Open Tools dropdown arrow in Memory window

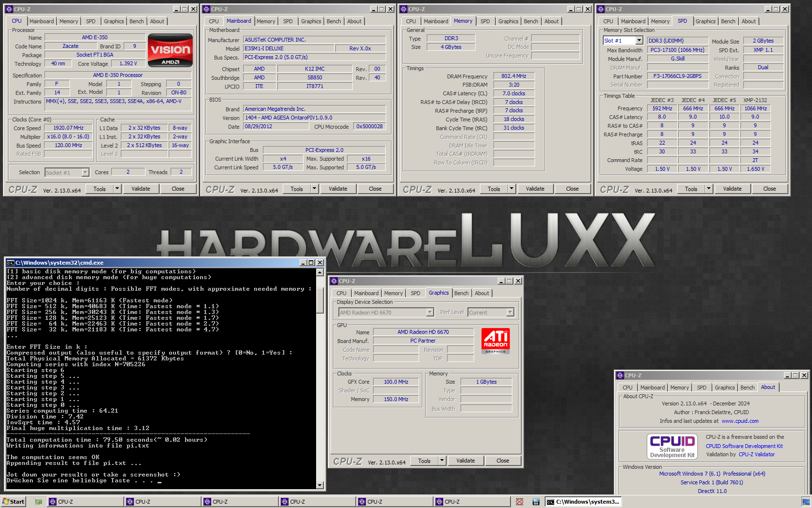511,189
